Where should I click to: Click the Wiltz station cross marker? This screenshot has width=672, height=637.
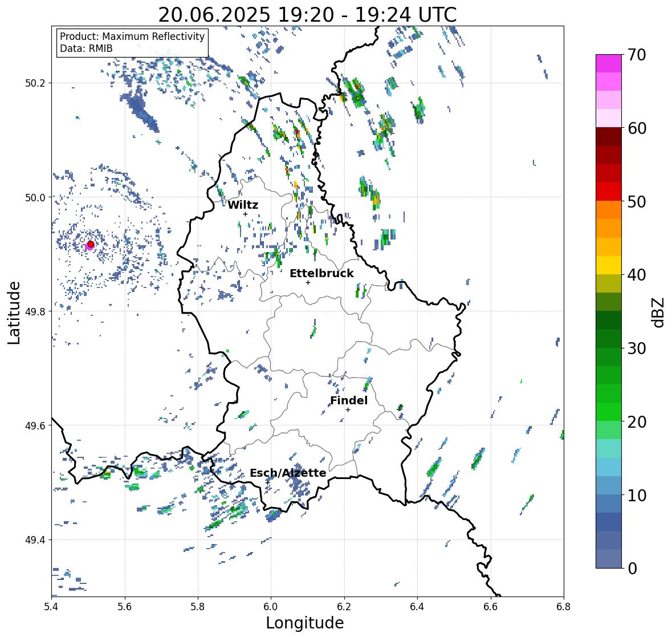click(x=245, y=214)
